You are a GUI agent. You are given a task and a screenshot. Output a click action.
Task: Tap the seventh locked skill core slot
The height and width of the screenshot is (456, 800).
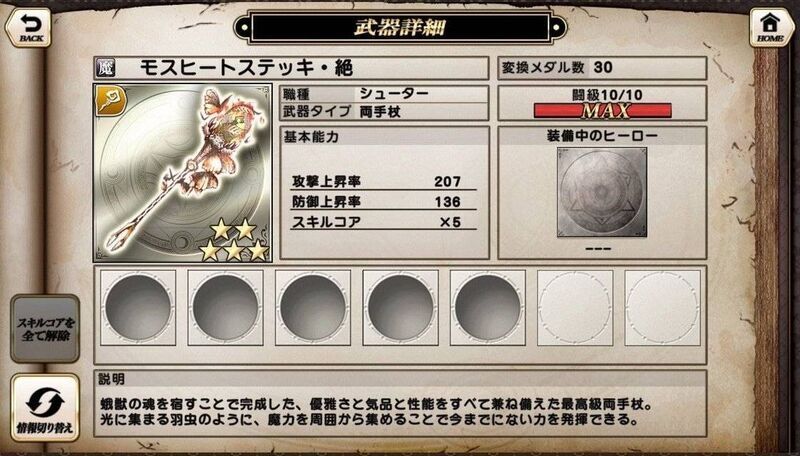point(662,308)
